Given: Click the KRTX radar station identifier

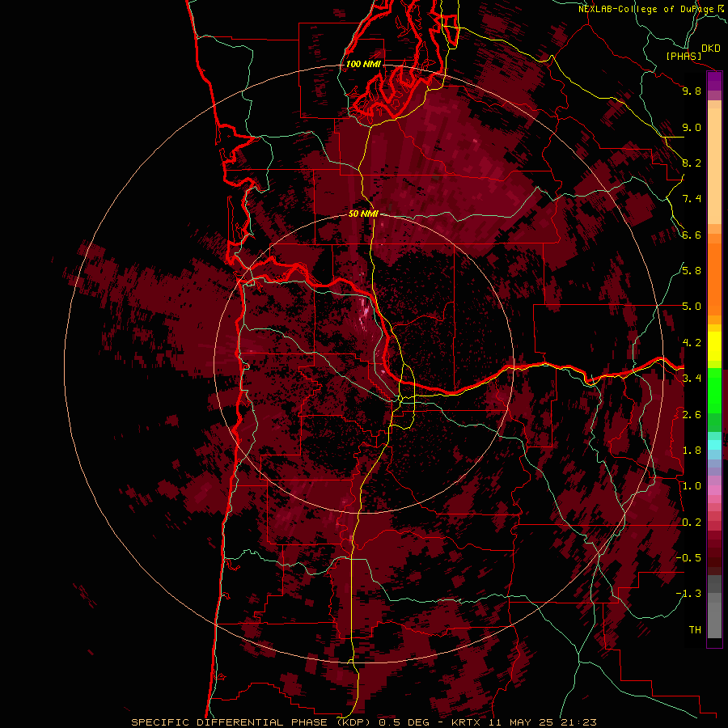Looking at the screenshot, I should pyautogui.click(x=467, y=722).
